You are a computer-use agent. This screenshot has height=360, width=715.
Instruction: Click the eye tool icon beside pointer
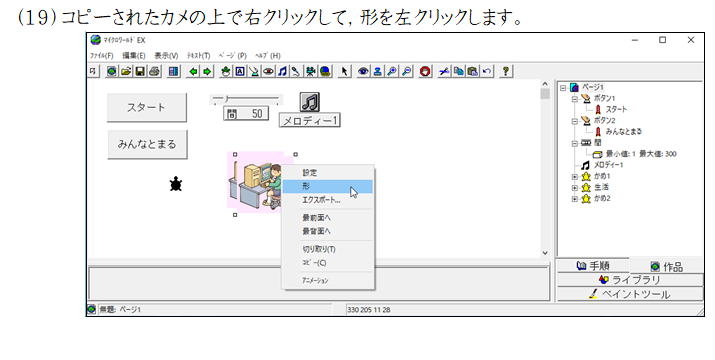point(363,71)
